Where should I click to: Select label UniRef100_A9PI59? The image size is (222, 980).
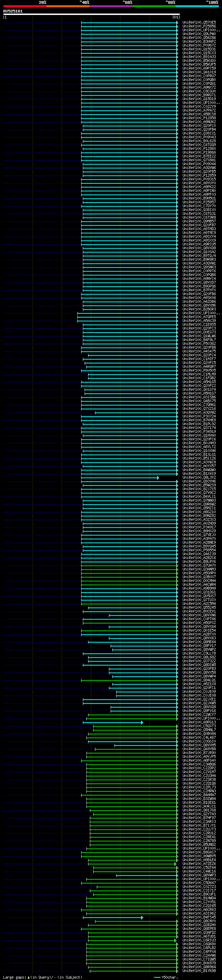point(199,68)
